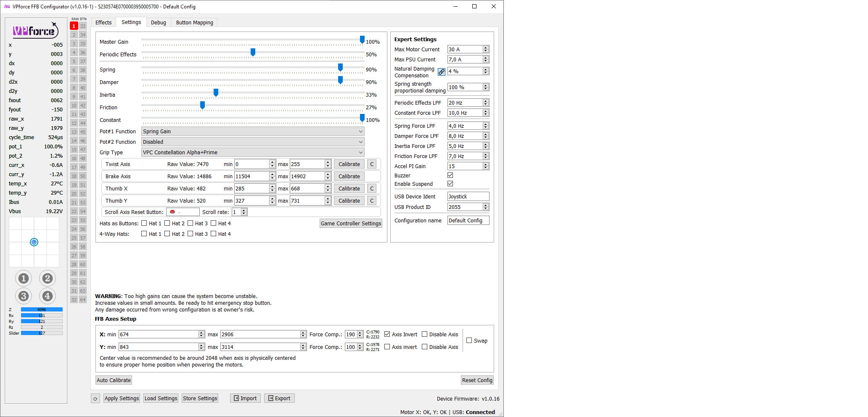Click the Export button
Screen dimensions: 868x417
[x=279, y=398]
